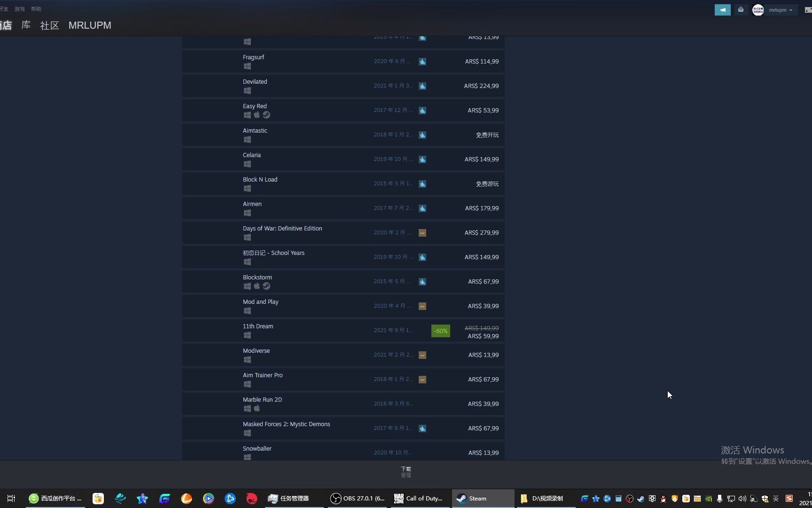Screen dimensions: 812x508
Task: Click the ARS$ 59,99 discounted price
Action: click(x=483, y=336)
